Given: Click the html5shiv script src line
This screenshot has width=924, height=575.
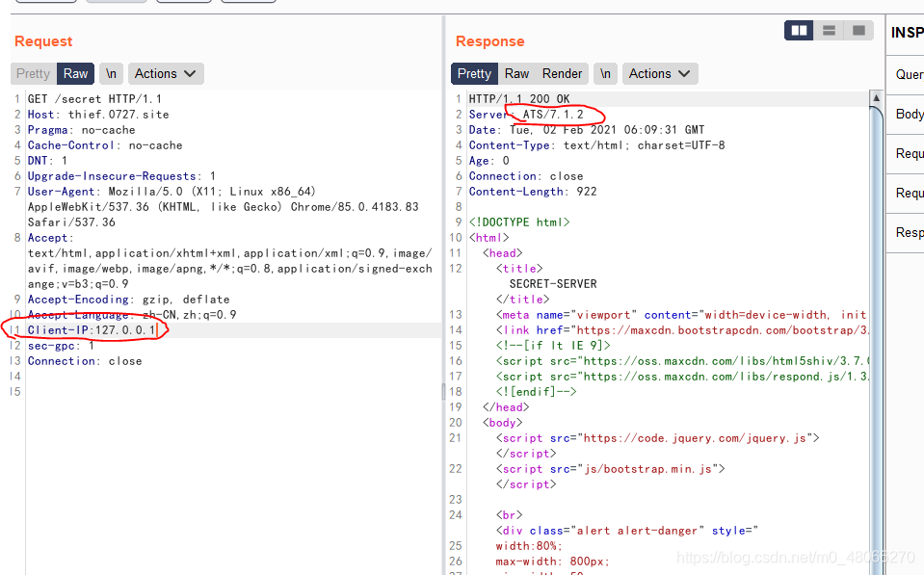Looking at the screenshot, I should click(682, 360).
